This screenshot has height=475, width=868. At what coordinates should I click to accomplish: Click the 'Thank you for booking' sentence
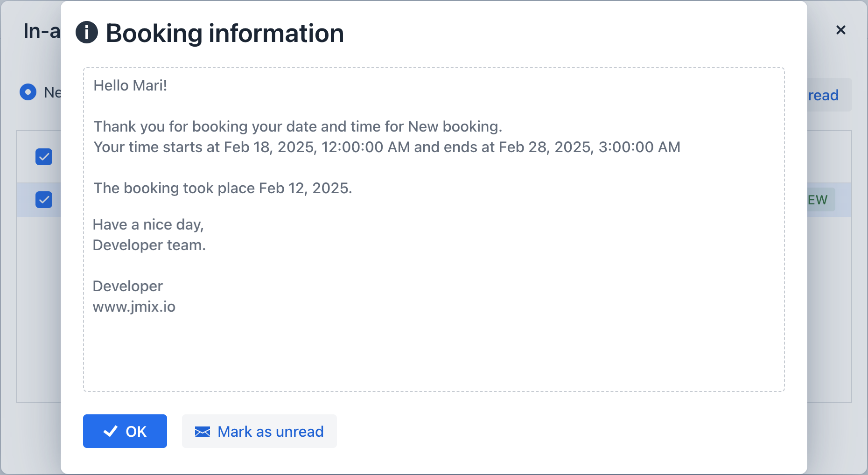298,126
